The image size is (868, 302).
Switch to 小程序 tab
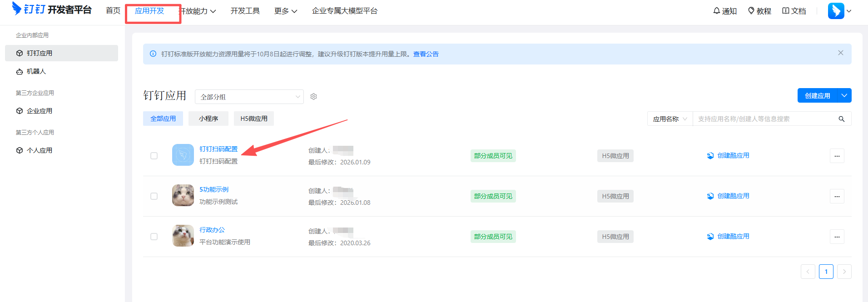tap(208, 119)
